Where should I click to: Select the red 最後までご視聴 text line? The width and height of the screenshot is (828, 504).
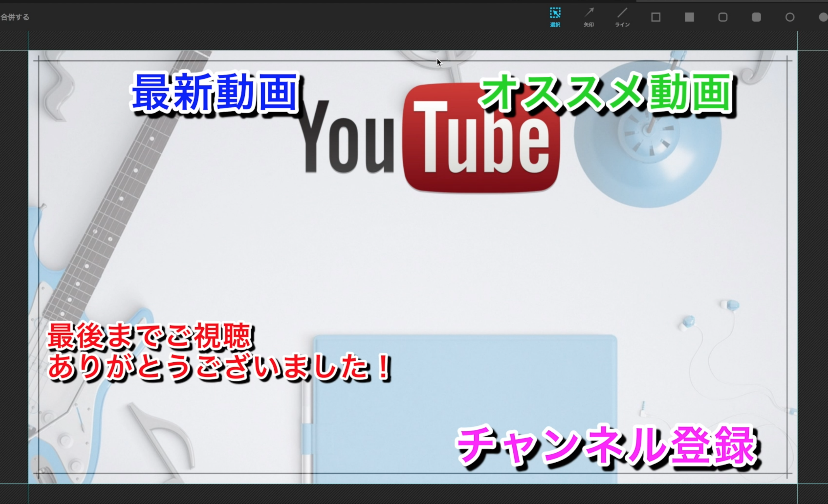click(x=150, y=336)
